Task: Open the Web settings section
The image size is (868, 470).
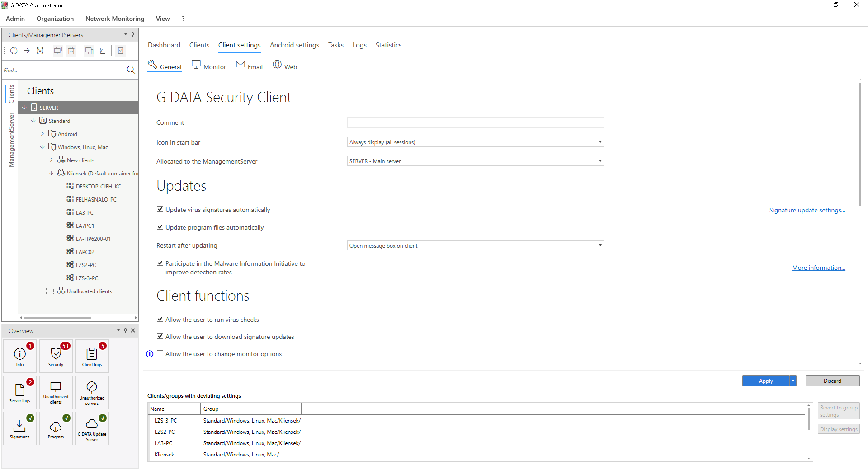Action: pyautogui.click(x=285, y=66)
